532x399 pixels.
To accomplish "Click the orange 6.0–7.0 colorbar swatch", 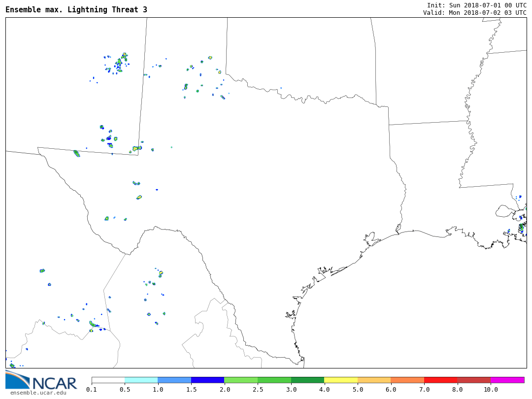I will 407,380.
